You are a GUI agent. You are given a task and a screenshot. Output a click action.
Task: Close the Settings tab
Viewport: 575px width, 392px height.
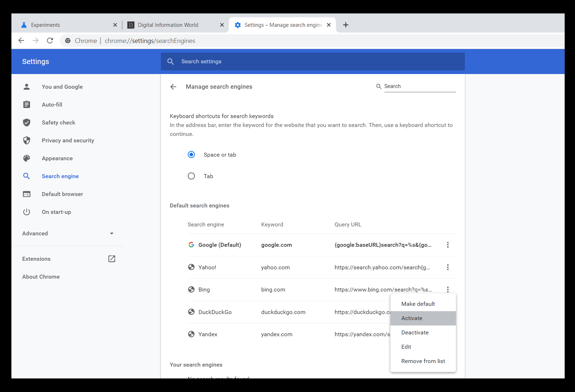(x=329, y=25)
